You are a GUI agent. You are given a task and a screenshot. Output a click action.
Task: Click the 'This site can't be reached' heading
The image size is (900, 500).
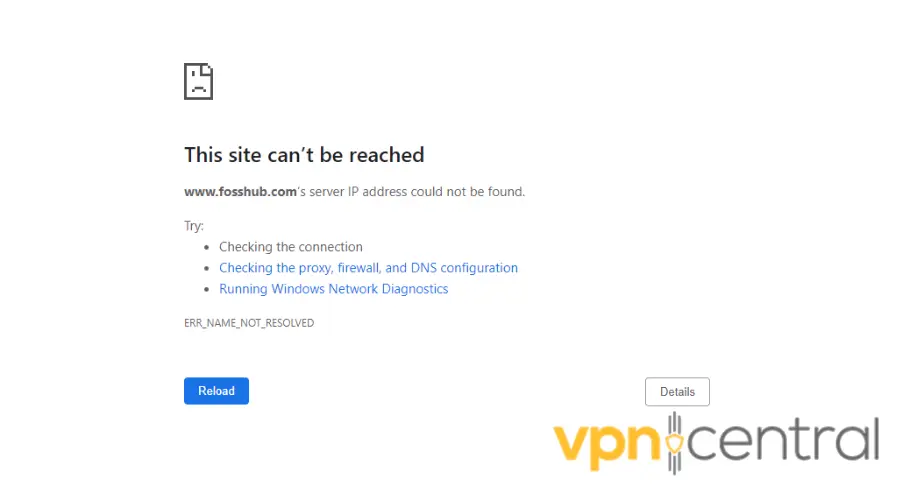tap(304, 155)
